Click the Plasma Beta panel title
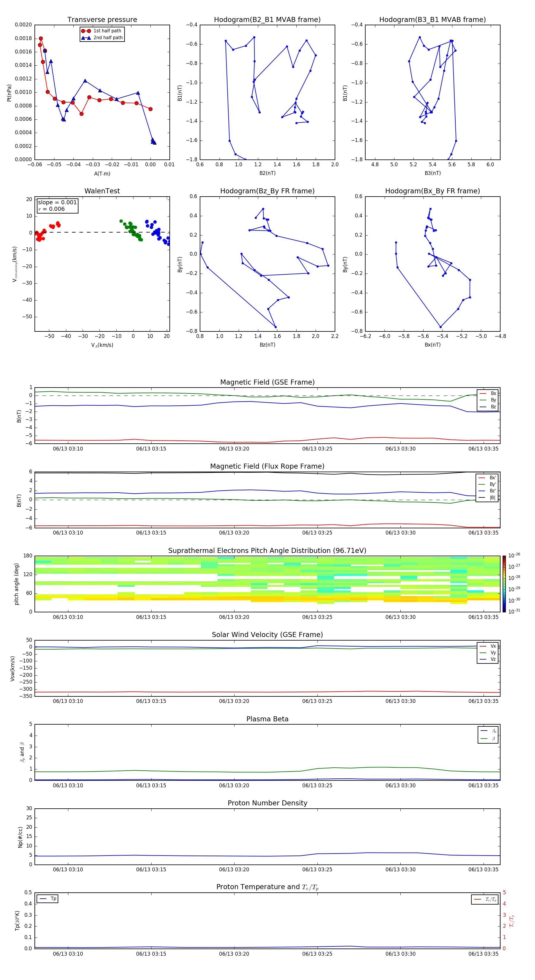Screen dimensions: 535x980 click(267, 719)
